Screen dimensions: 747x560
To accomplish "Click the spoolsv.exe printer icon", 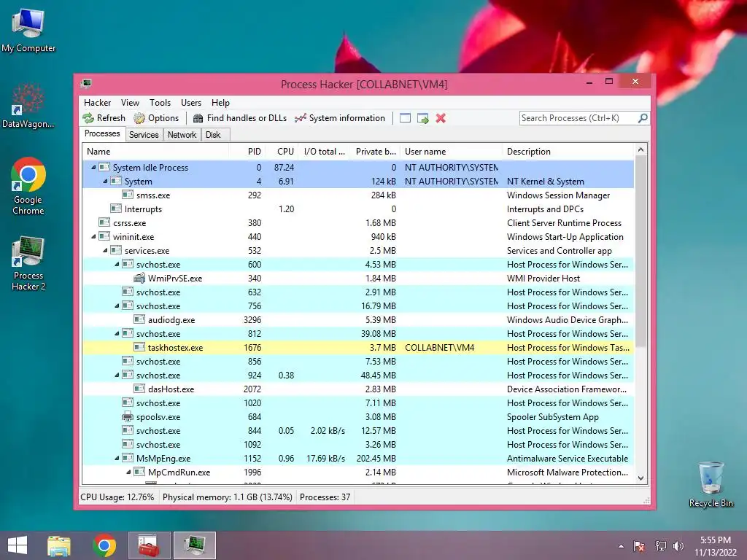I will 128,416.
